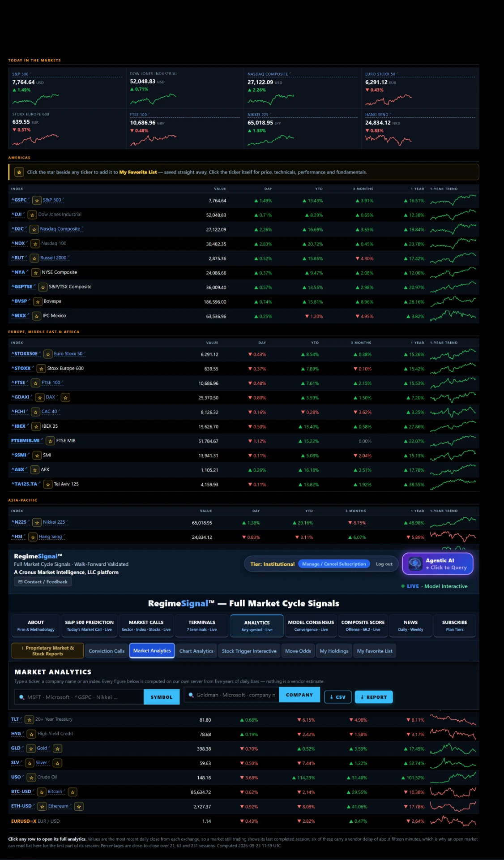Open the Contact / Feedback form
Viewport: 504px width, 860px height.
(43, 582)
